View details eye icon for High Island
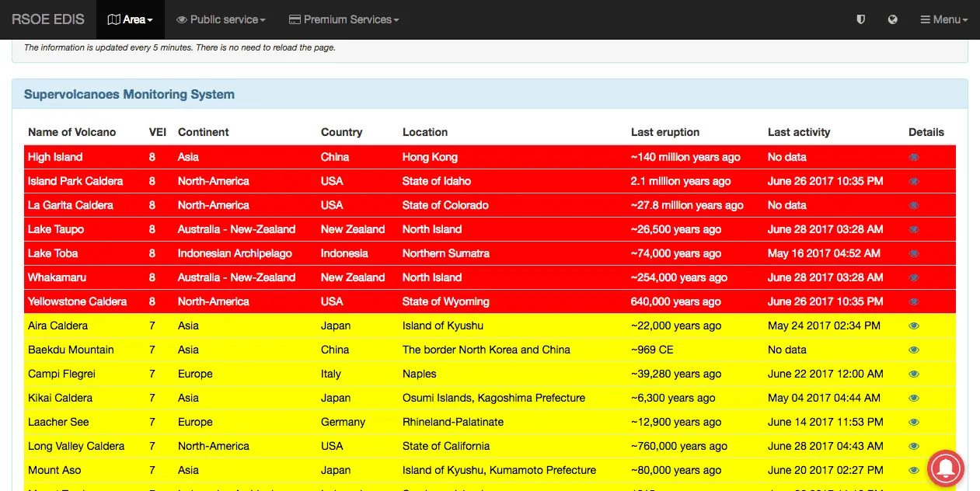Viewport: 980px width, 491px height. tap(914, 157)
